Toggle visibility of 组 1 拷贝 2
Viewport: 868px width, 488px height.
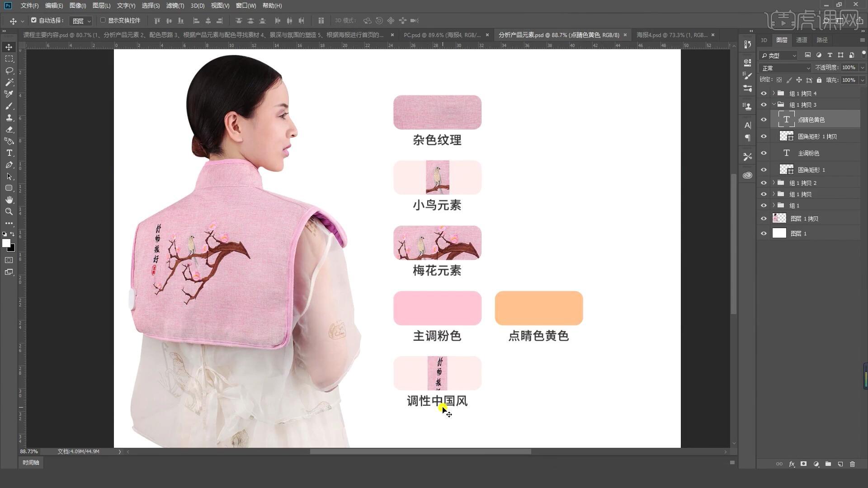coord(764,183)
